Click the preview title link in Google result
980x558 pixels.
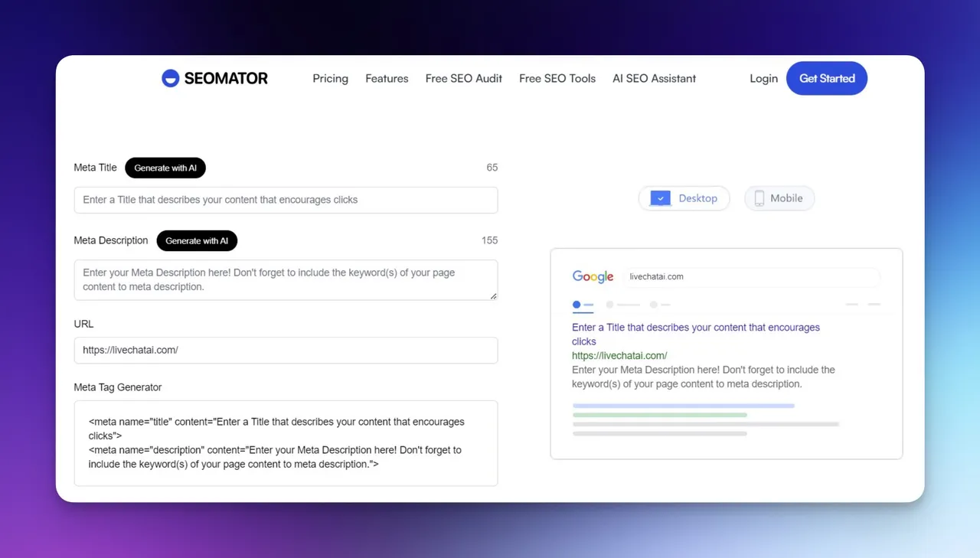696,334
